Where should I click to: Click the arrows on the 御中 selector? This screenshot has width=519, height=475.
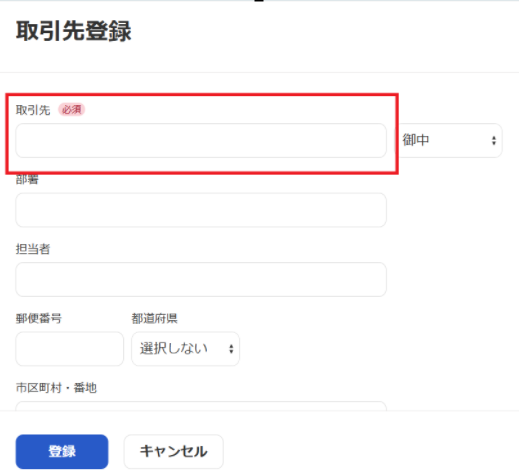coord(494,141)
